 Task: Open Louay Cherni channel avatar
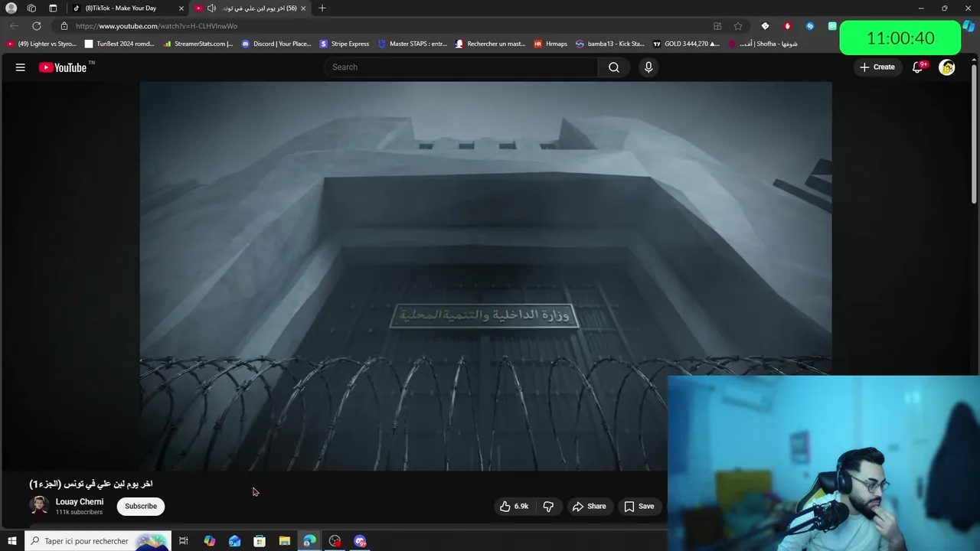pyautogui.click(x=39, y=506)
